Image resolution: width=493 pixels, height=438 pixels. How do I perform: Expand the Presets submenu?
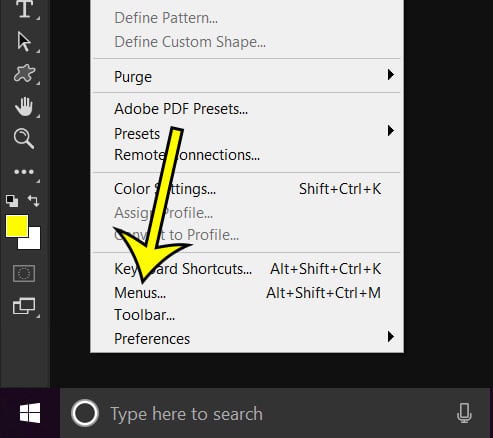coord(247,133)
